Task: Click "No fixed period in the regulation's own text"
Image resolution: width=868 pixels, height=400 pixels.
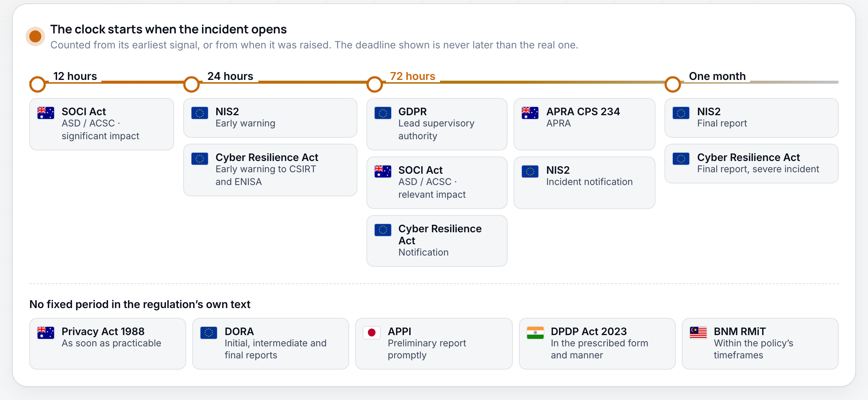Action: click(x=140, y=304)
